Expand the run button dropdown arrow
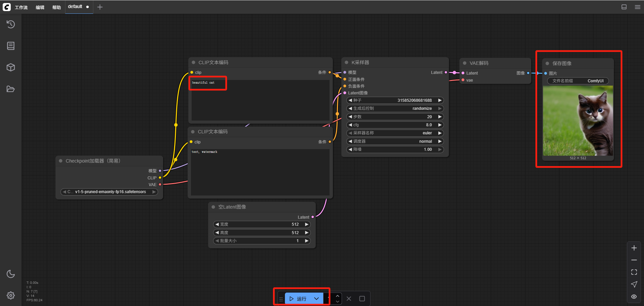 pos(316,299)
